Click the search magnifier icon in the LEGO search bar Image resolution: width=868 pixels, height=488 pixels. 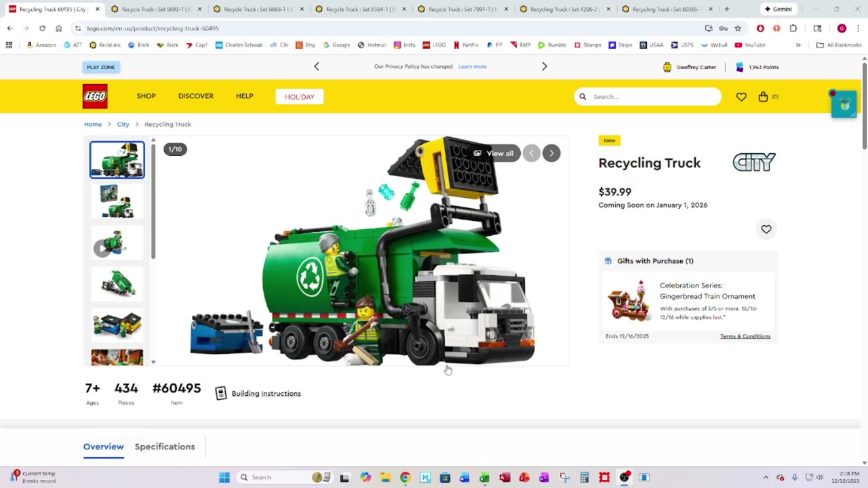[x=583, y=97]
